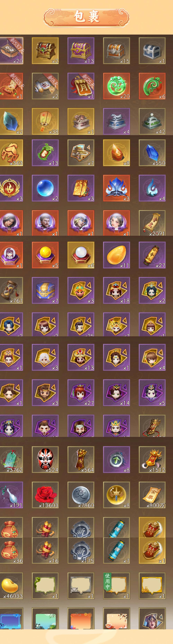
Task: Select the amber egg item x11
Action: pos(116,255)
